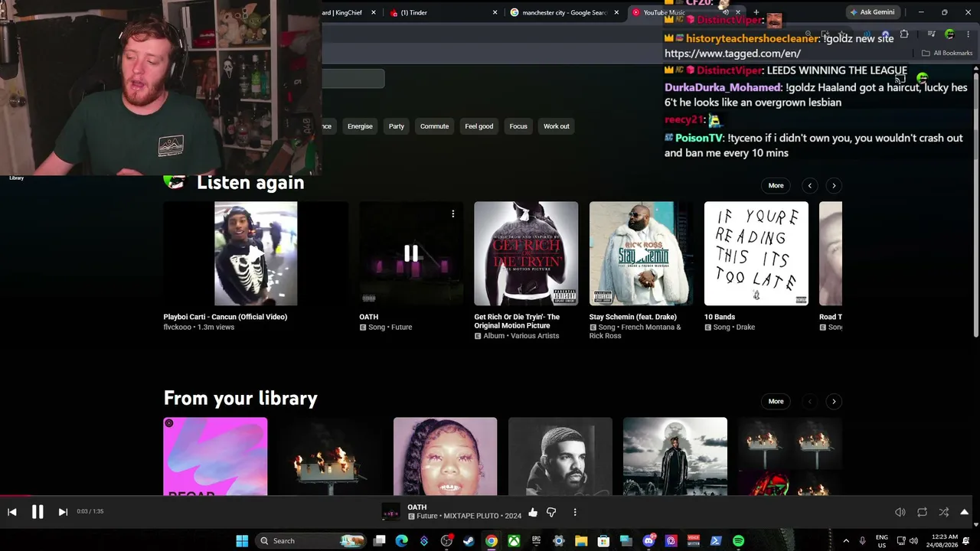Open the Windows Start menu
The width and height of the screenshot is (980, 551).
pos(242,541)
